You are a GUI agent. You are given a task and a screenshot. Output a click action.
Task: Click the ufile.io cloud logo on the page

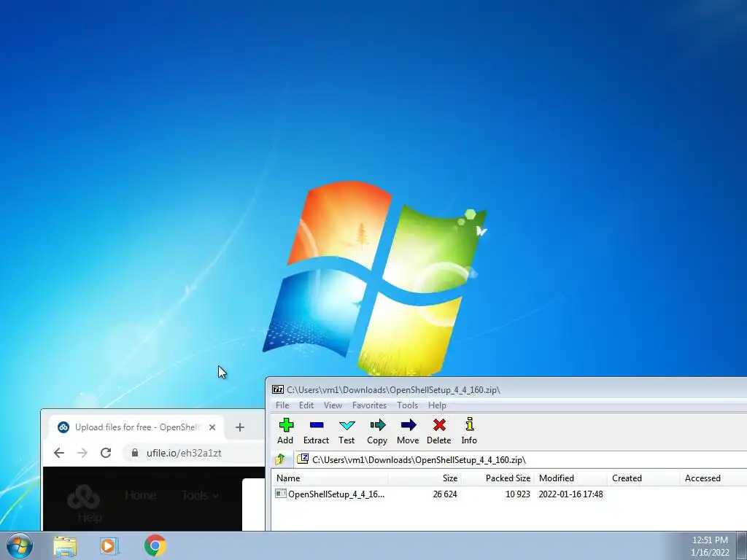pyautogui.click(x=83, y=497)
